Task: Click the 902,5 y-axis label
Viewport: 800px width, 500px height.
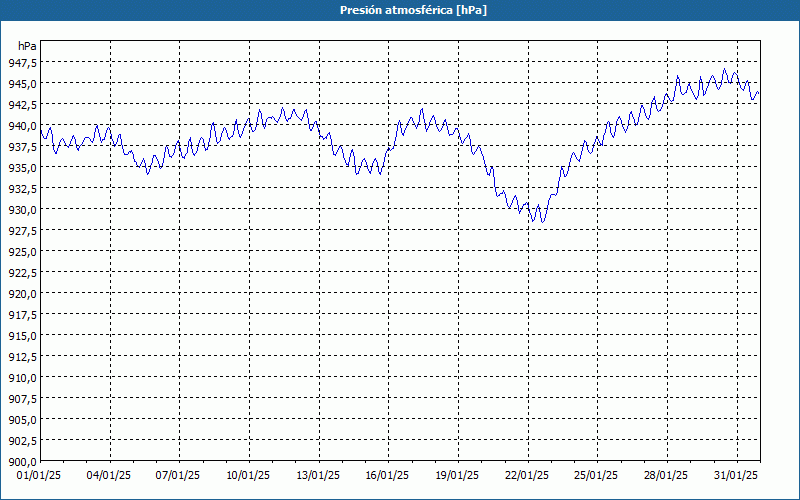Action: pos(23,441)
